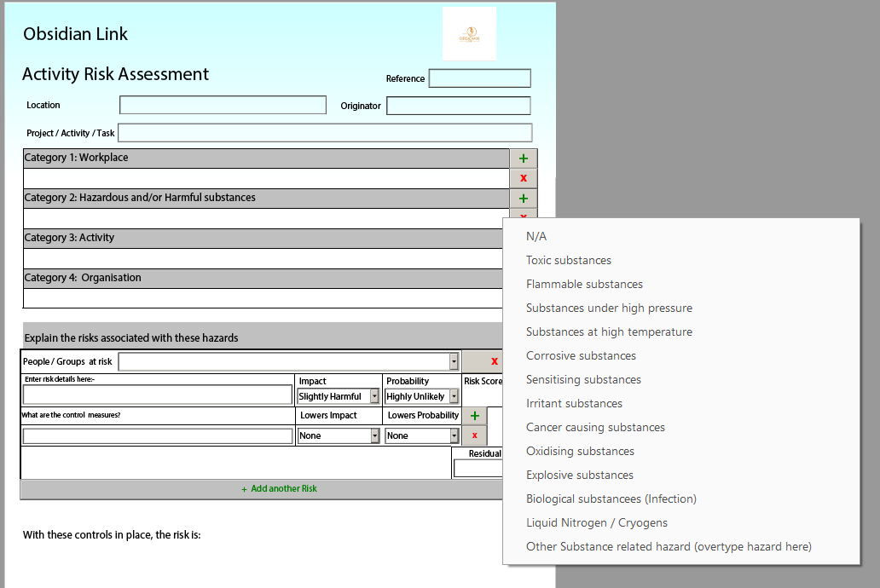Choose Flammable substances in the popup menu

(584, 284)
